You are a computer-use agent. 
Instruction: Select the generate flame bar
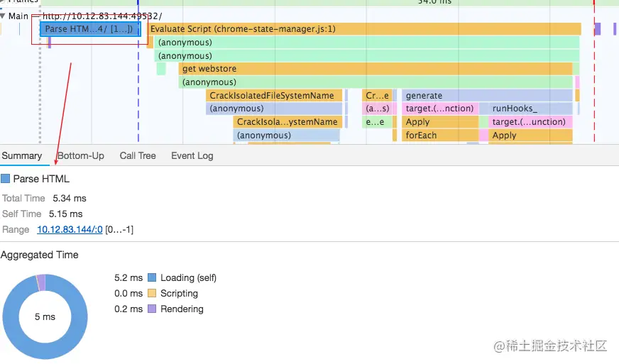click(x=487, y=96)
